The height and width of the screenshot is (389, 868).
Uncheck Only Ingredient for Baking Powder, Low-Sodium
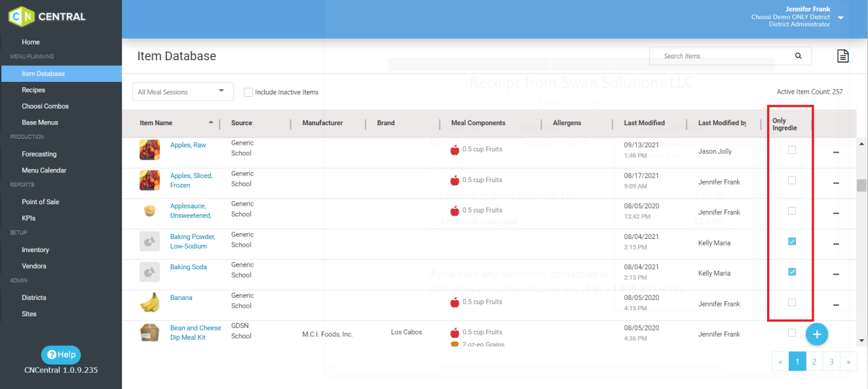pyautogui.click(x=791, y=242)
